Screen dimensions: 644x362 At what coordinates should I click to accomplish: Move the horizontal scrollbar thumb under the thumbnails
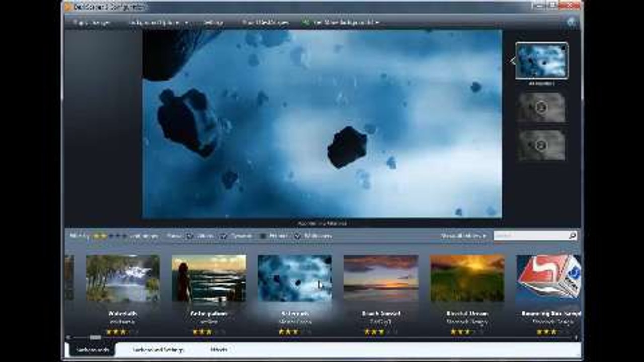click(95, 337)
